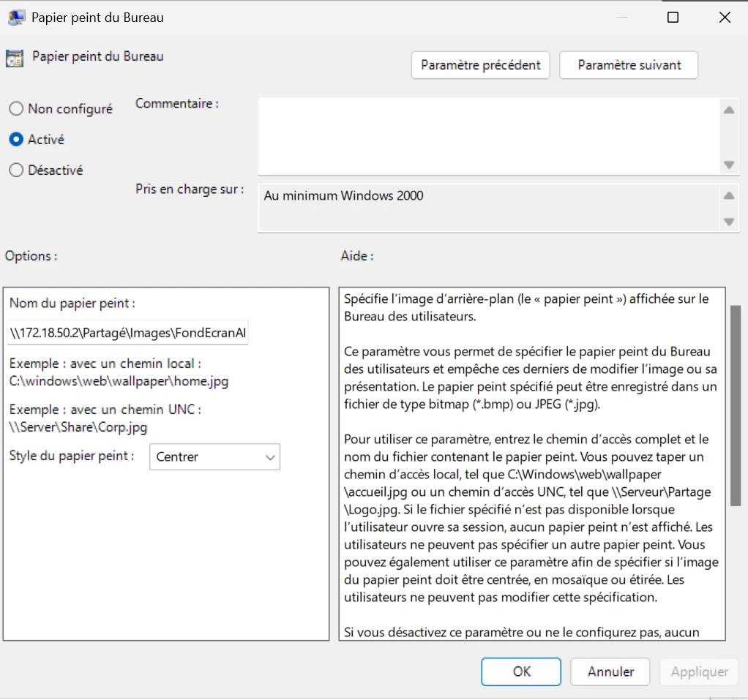Click the 'Style du papier peint :' label
Viewport: 748px width, 700px height.
click(72, 456)
